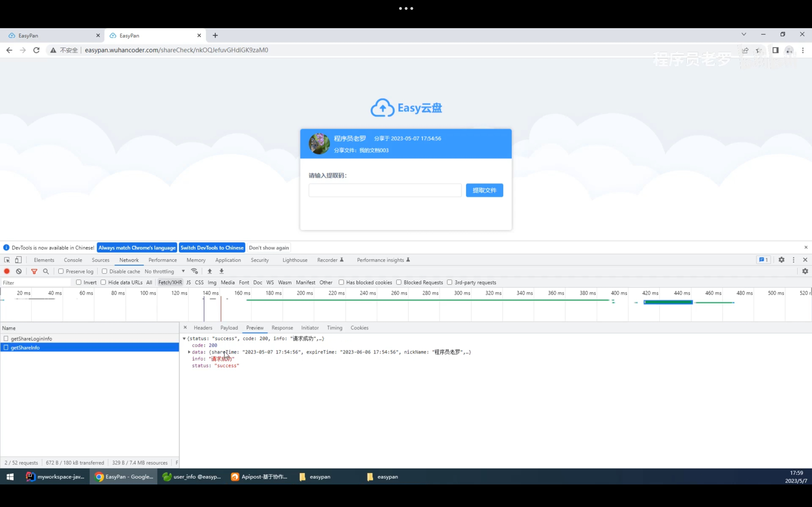The width and height of the screenshot is (812, 507).
Task: Click Switch DevTools to Chinese button
Action: 212,248
